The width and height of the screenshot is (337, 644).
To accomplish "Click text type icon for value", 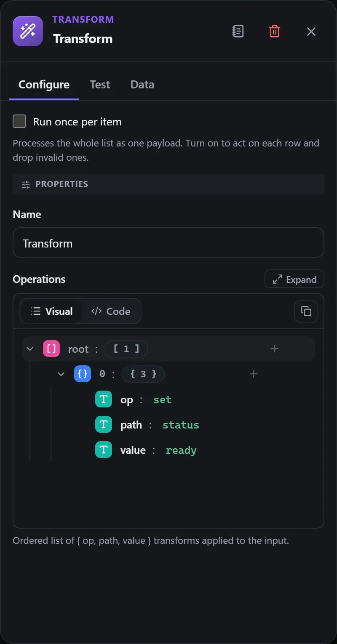I will (x=104, y=450).
